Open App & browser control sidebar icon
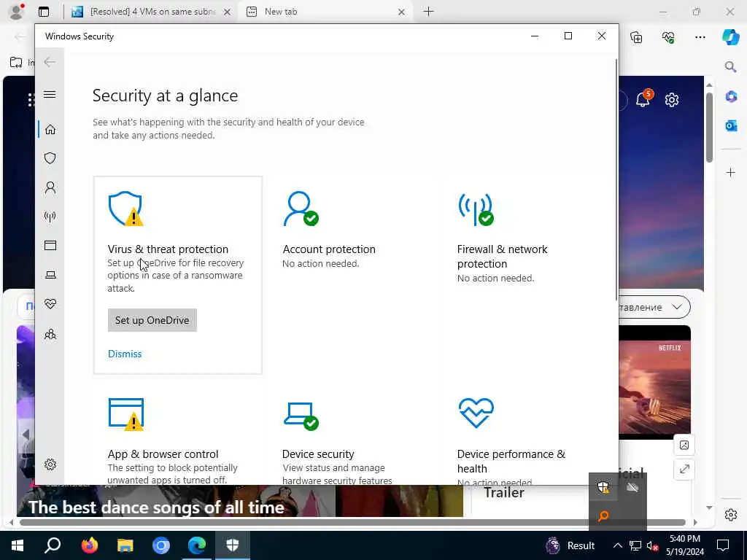 pos(50,245)
